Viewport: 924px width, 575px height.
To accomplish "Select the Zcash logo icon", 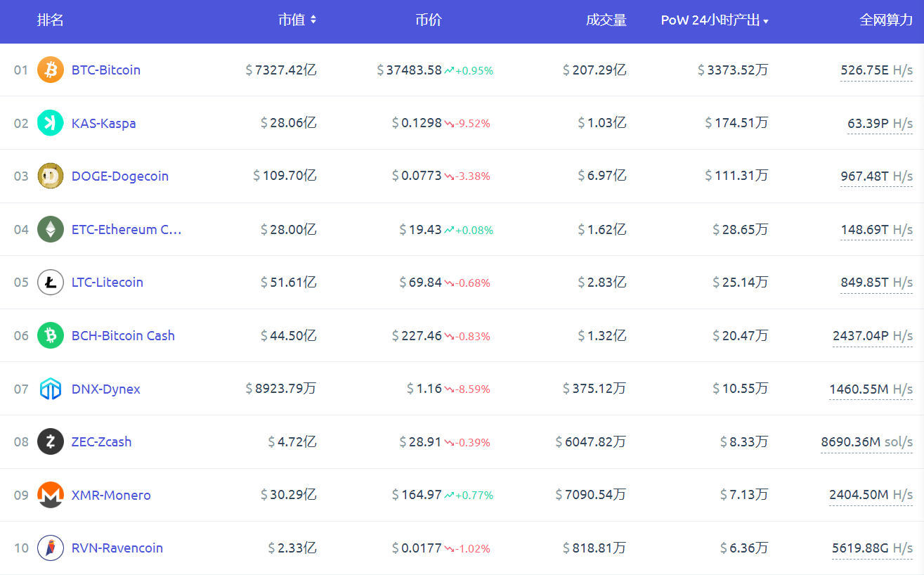I will pos(50,441).
